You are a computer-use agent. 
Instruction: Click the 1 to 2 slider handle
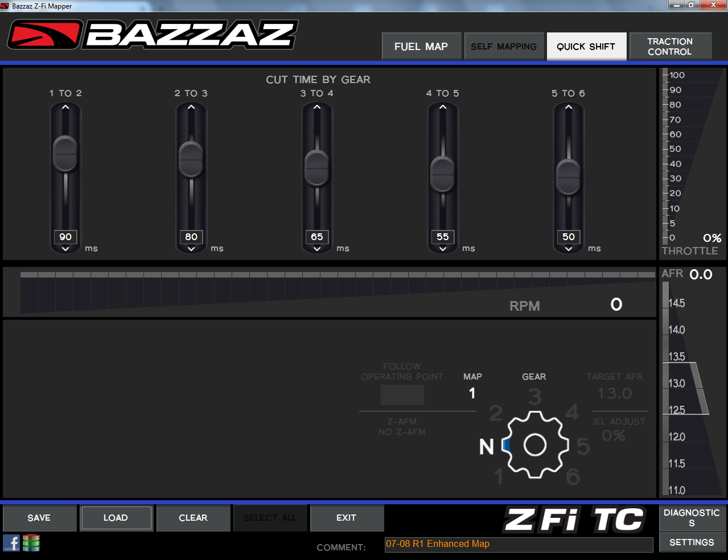click(x=65, y=154)
